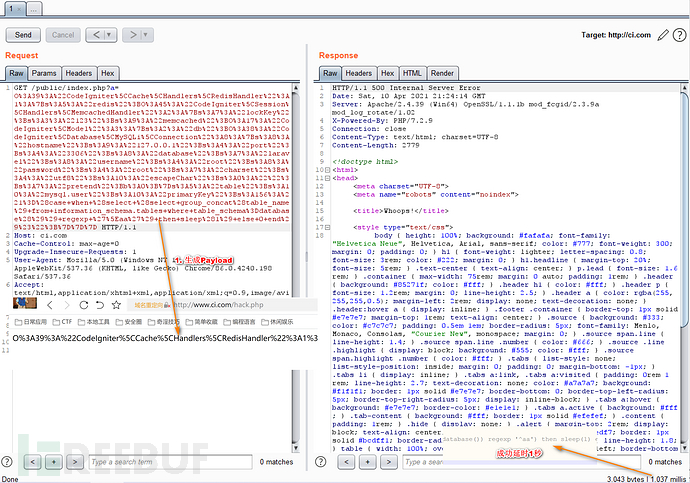Click the response pane help question-mark icon
Image resolution: width=690 pixels, height=483 pixels.
[321, 461]
